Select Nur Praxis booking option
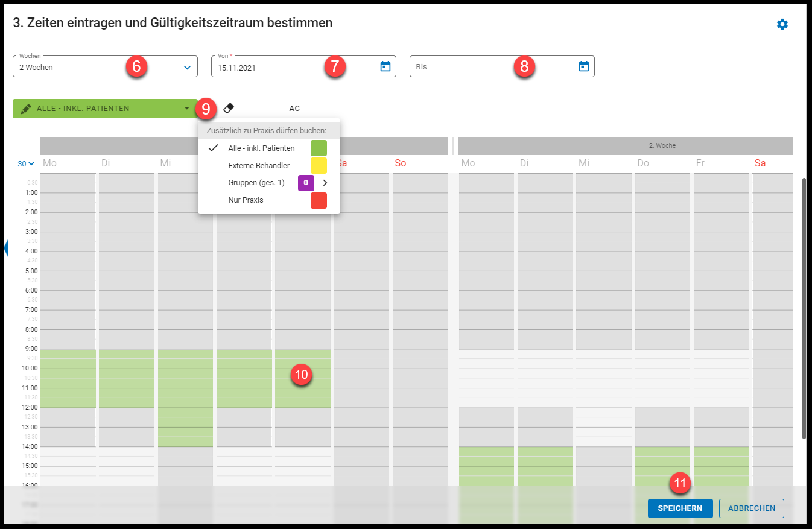 click(x=246, y=200)
